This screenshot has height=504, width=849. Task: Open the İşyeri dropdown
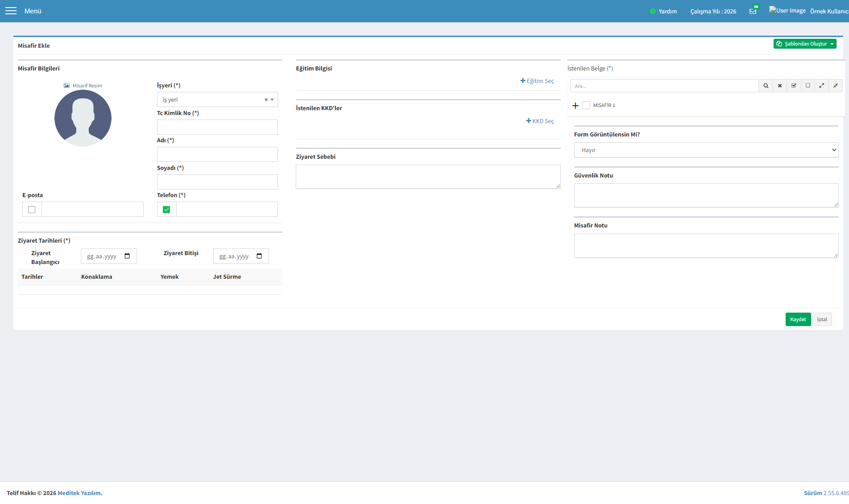[217, 99]
